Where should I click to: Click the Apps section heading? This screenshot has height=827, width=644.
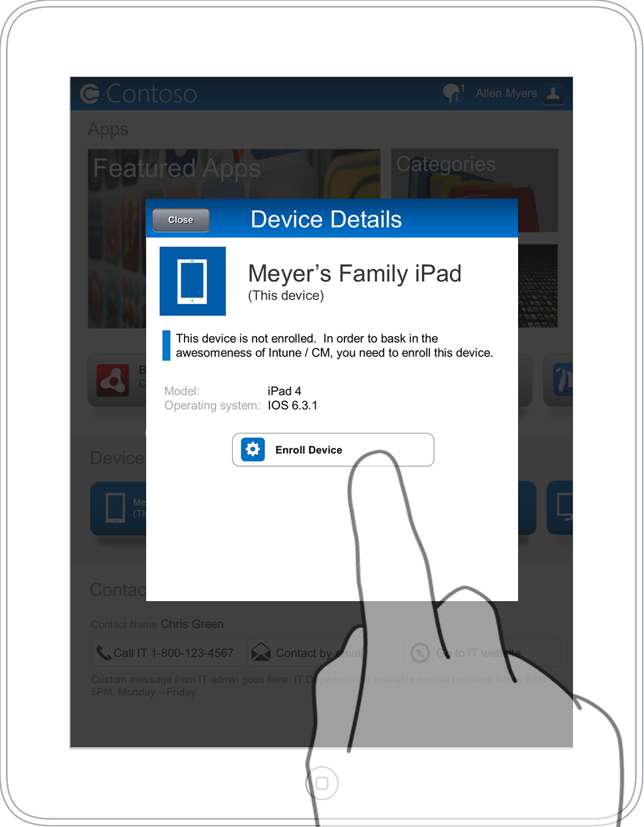point(108,129)
